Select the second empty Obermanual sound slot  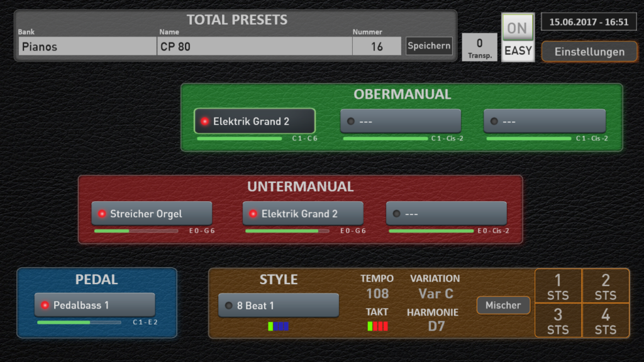(x=401, y=121)
